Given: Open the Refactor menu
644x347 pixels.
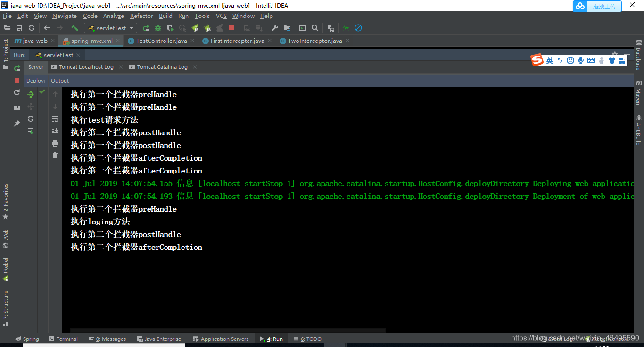Looking at the screenshot, I should pyautogui.click(x=141, y=16).
